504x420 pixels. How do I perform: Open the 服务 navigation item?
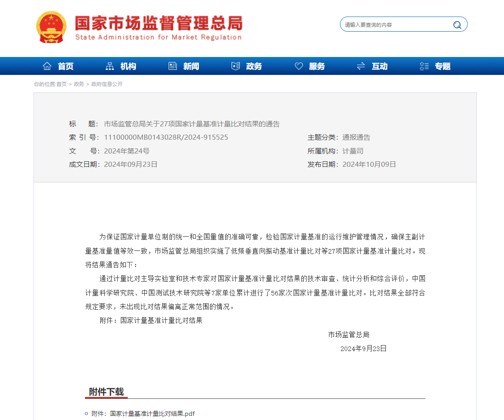pyautogui.click(x=317, y=66)
